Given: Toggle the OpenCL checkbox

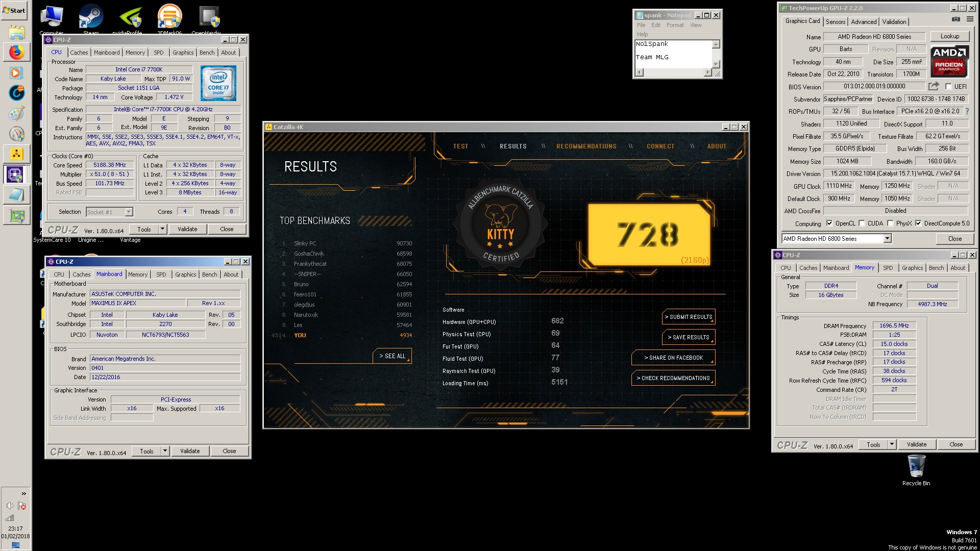Looking at the screenshot, I should [x=829, y=223].
